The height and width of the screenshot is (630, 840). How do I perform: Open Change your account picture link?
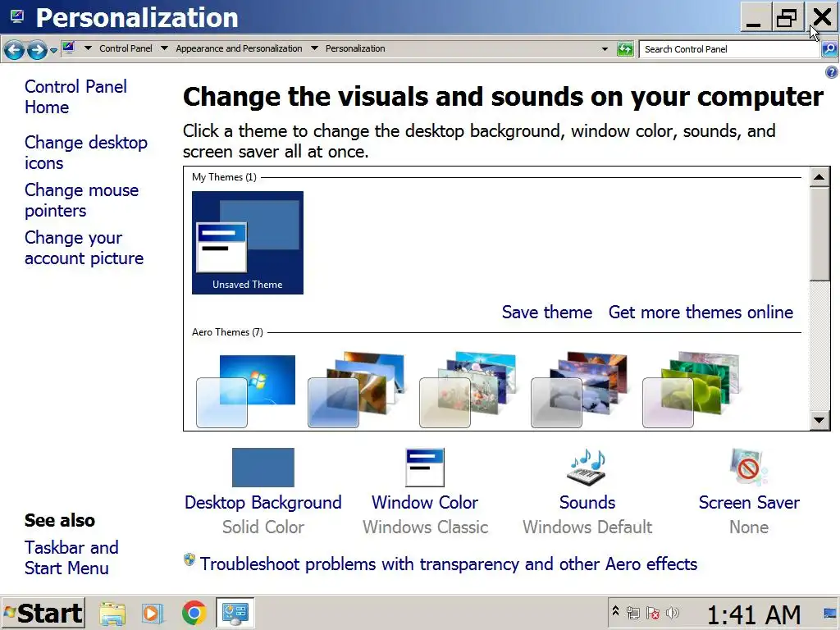pos(84,248)
